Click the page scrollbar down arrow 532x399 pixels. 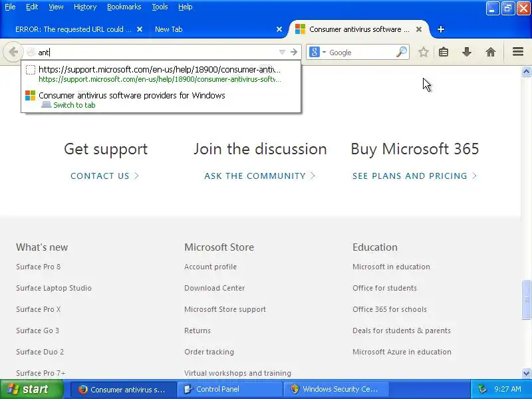pyautogui.click(x=526, y=373)
